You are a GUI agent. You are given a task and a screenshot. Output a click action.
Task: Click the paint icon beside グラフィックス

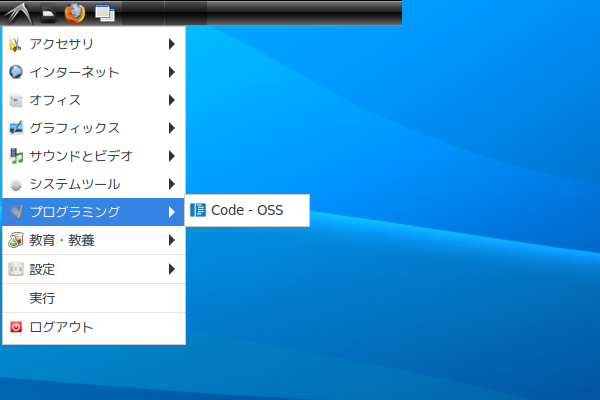[x=16, y=128]
